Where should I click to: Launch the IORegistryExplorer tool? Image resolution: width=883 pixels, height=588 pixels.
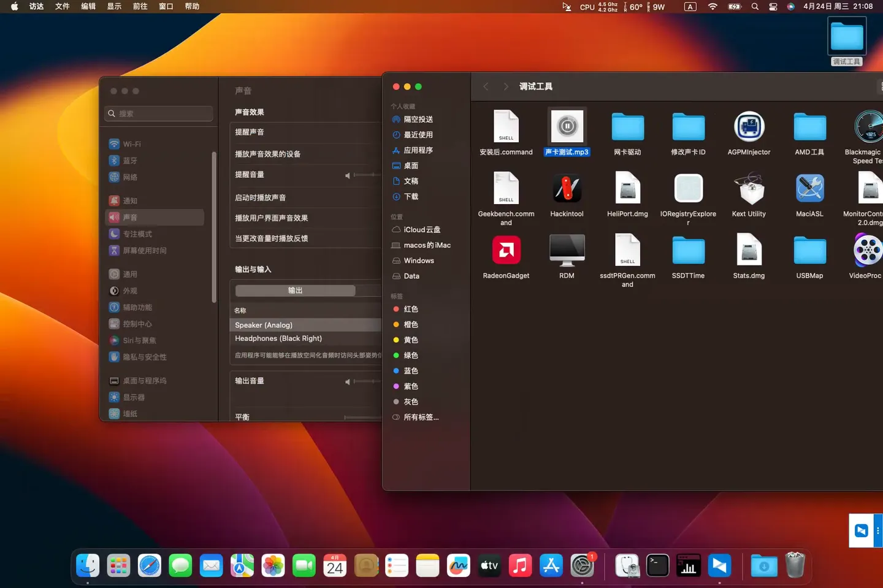[688, 188]
